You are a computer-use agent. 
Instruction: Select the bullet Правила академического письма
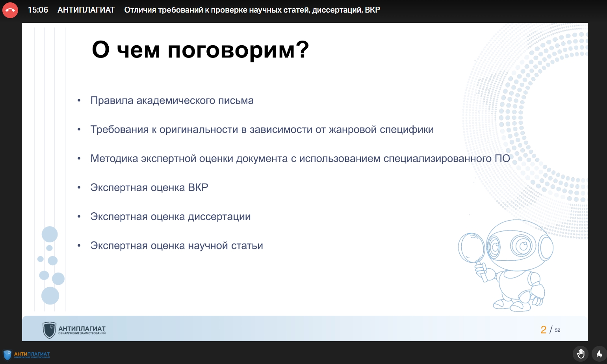pos(172,100)
